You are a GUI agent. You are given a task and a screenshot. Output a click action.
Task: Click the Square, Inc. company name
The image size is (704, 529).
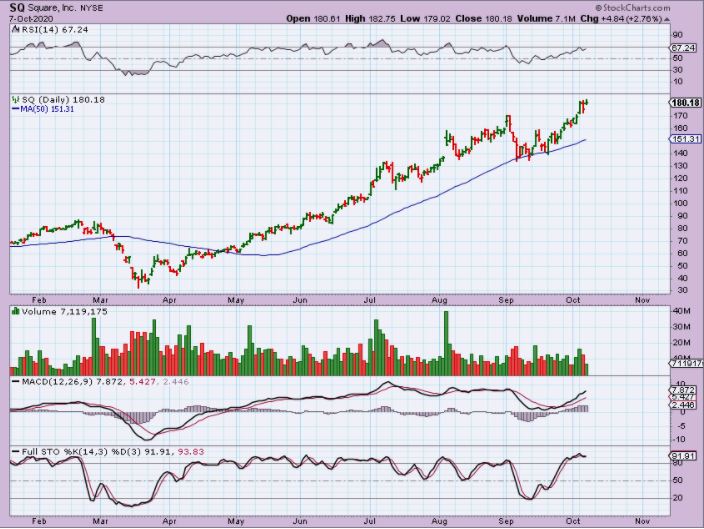point(52,8)
